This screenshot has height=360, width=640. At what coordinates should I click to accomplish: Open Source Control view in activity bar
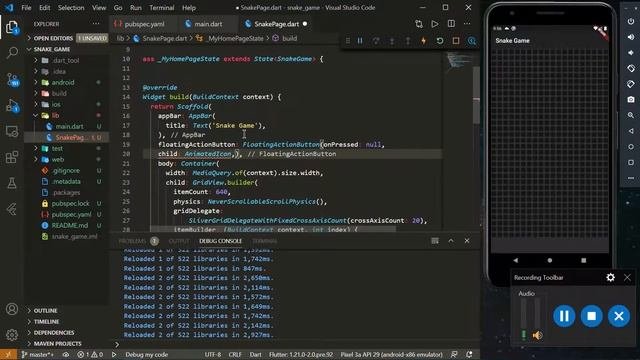[x=12, y=79]
